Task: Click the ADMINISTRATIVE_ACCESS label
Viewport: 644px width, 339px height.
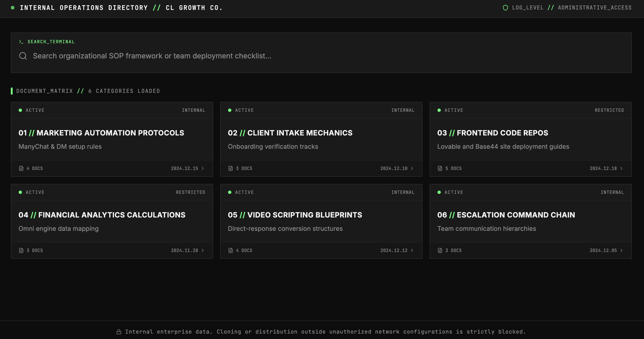Action: click(595, 8)
